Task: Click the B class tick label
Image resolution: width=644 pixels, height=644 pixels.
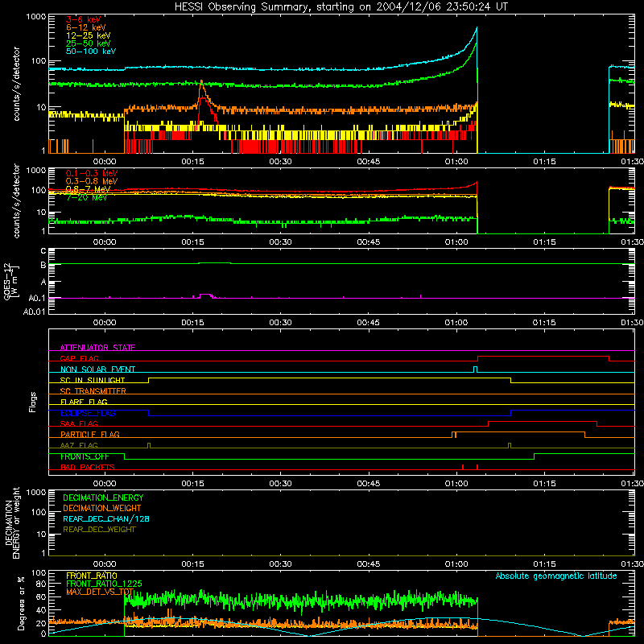Action: coord(43,266)
